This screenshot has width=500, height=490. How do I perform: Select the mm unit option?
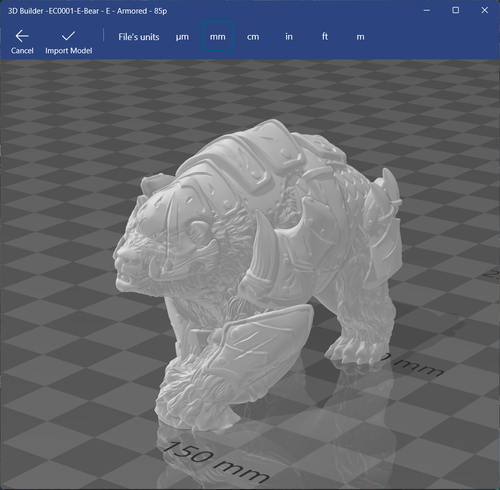tap(218, 36)
